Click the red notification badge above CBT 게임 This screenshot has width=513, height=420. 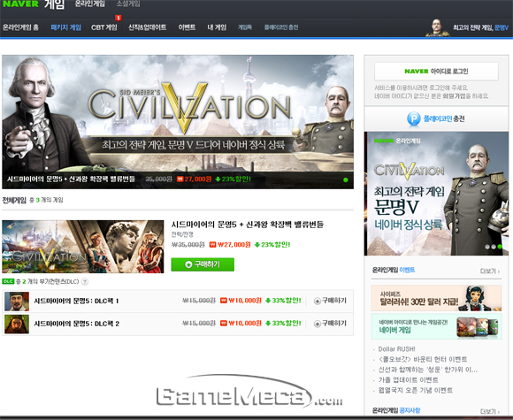click(x=119, y=18)
